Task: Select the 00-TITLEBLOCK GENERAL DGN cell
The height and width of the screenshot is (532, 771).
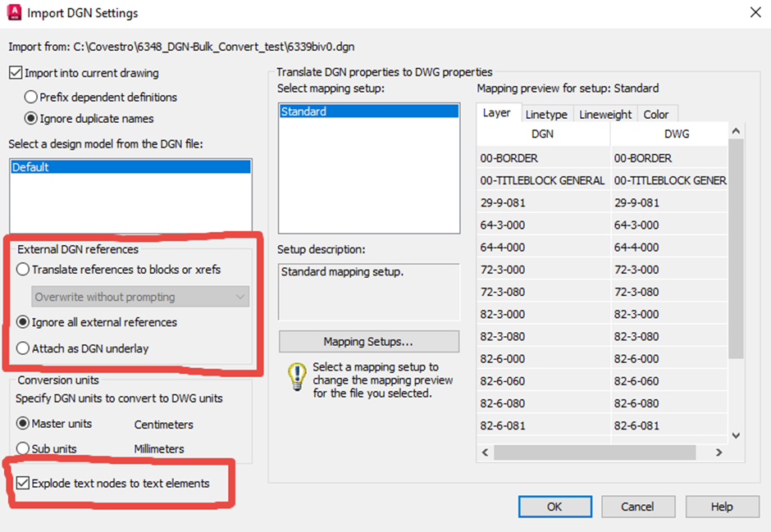Action: [543, 180]
